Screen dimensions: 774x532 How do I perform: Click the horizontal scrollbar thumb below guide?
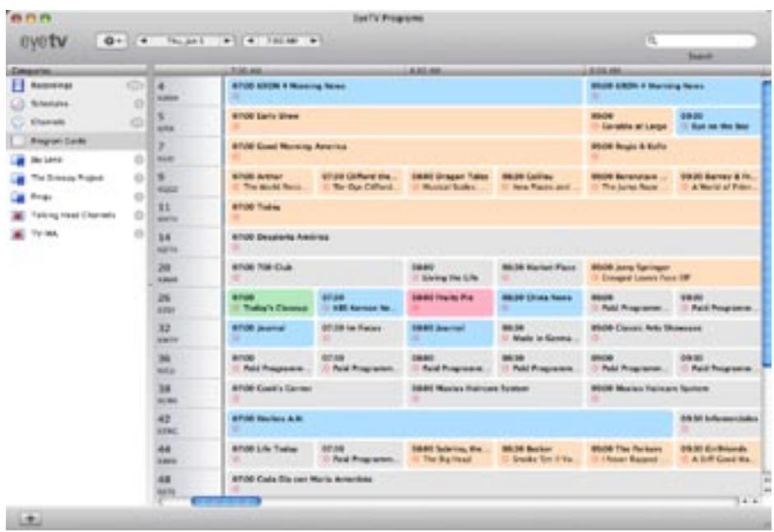(226, 502)
